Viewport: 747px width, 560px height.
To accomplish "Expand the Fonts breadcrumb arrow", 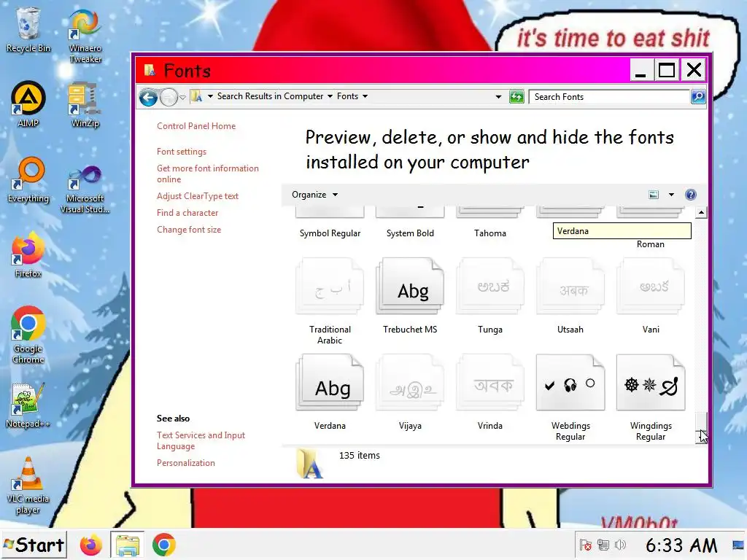I will point(365,96).
